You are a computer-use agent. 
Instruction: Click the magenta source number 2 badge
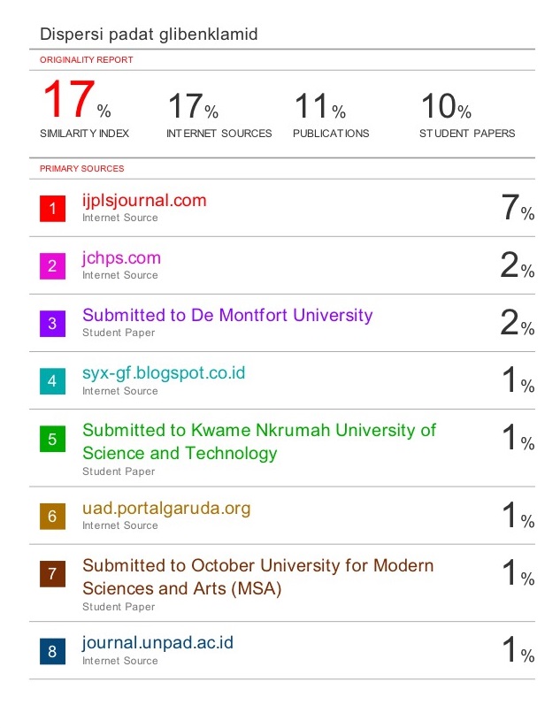52,266
